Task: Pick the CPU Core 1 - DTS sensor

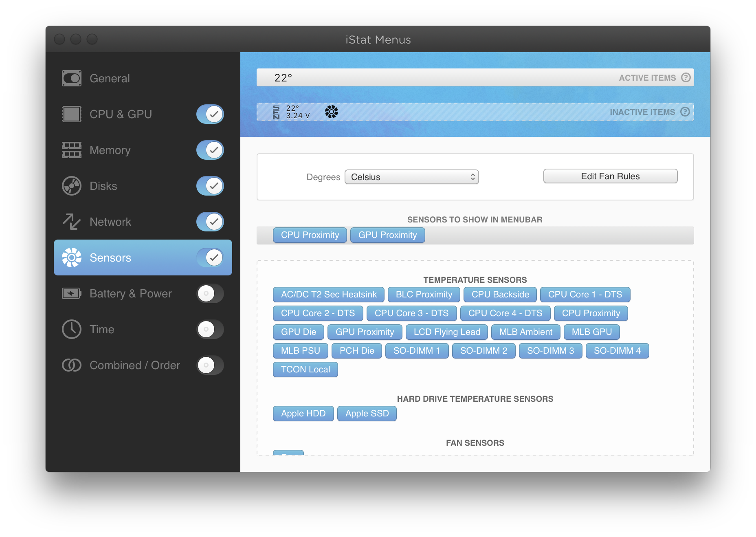Action: coord(585,295)
